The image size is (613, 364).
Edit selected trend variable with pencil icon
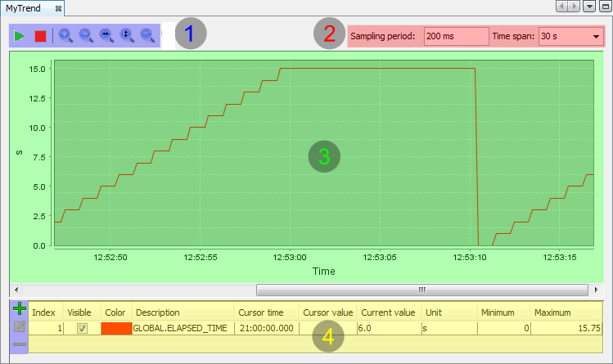point(19,326)
